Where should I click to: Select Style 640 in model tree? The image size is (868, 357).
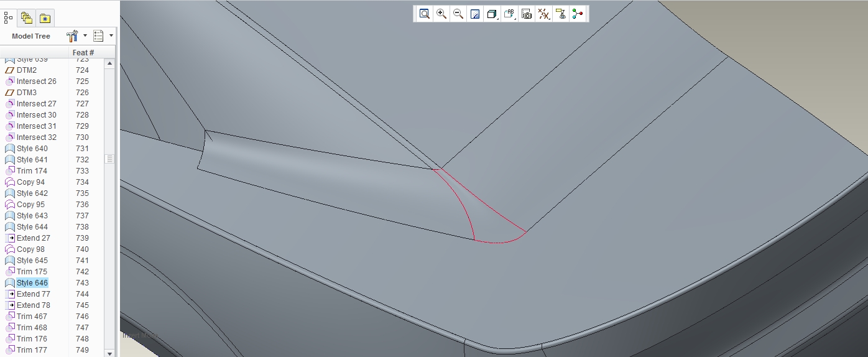32,149
